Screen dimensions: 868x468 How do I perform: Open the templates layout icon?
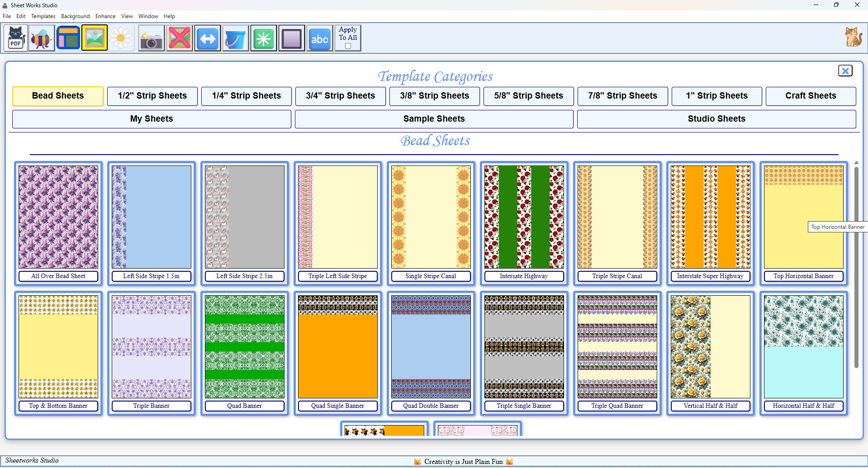pyautogui.click(x=68, y=38)
